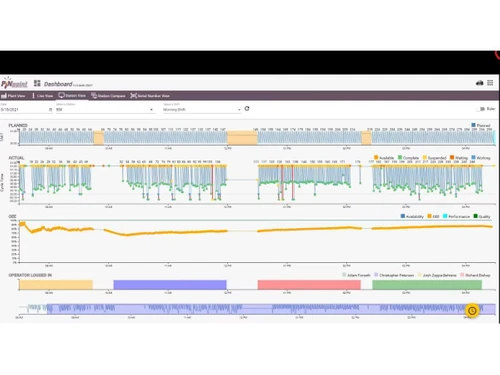Toggle Availability series in OEE legend
500x375 pixels.
coord(412,216)
